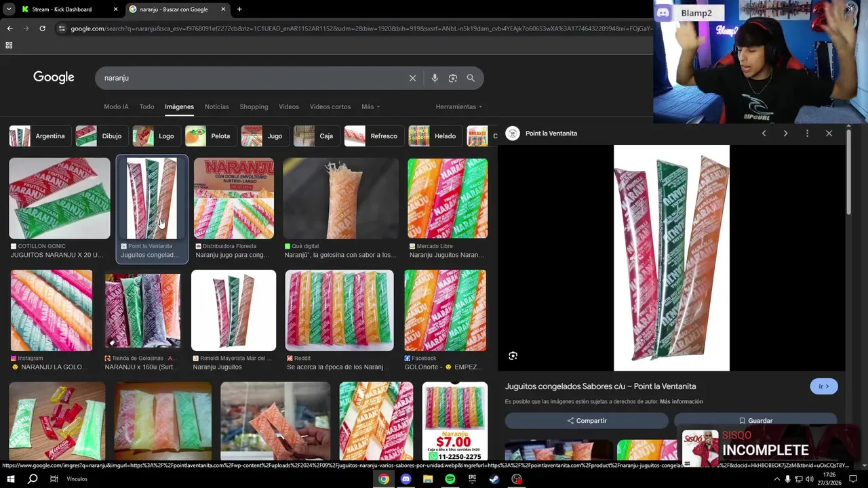The width and height of the screenshot is (868, 488).
Task: Click the Google logo
Action: point(54,77)
